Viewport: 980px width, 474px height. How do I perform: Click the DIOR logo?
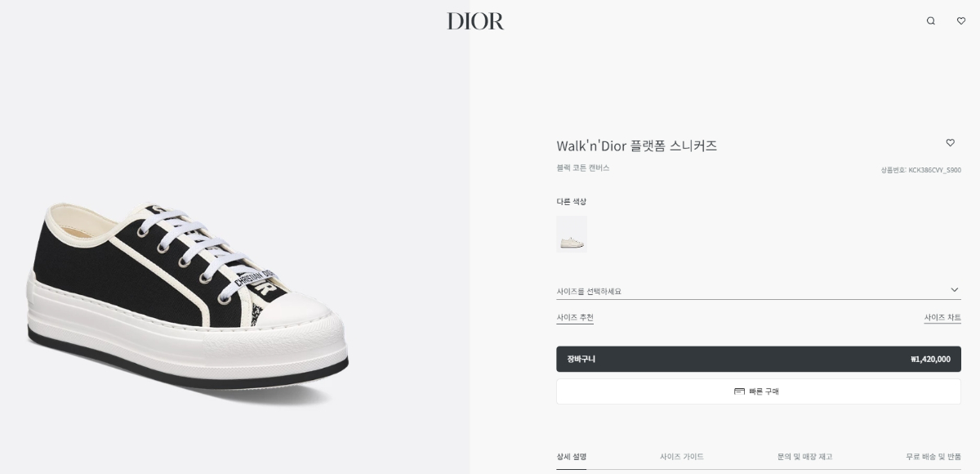(475, 21)
